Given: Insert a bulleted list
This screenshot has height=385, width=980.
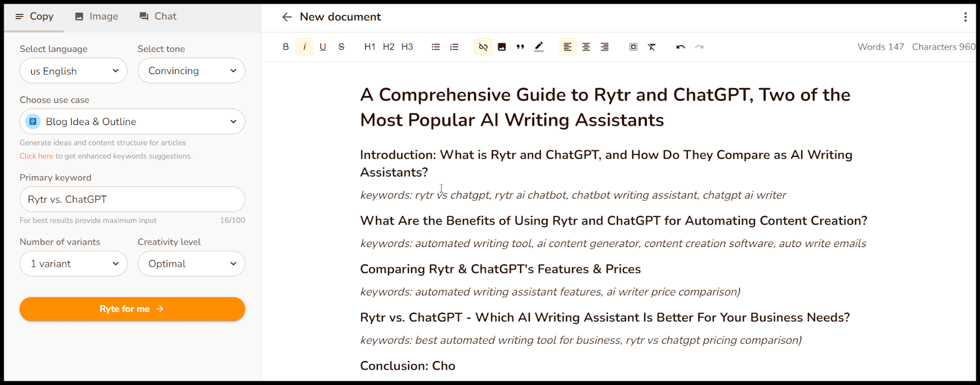Looking at the screenshot, I should pyautogui.click(x=435, y=47).
